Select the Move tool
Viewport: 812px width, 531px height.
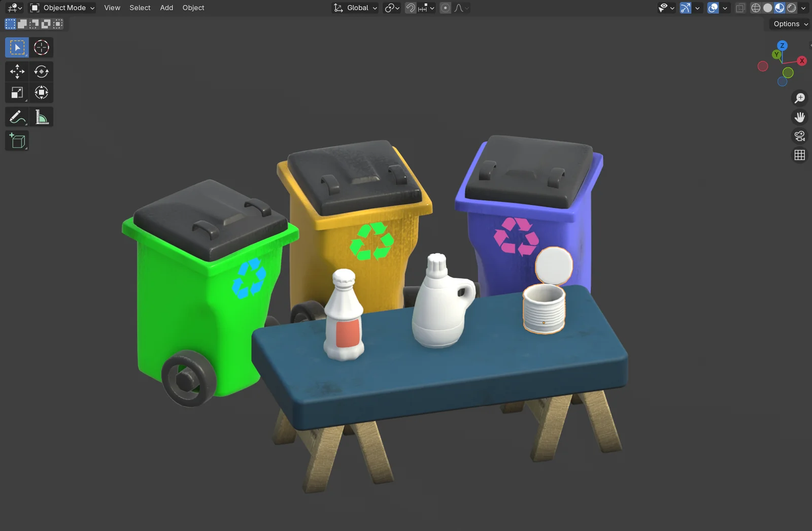tap(17, 72)
